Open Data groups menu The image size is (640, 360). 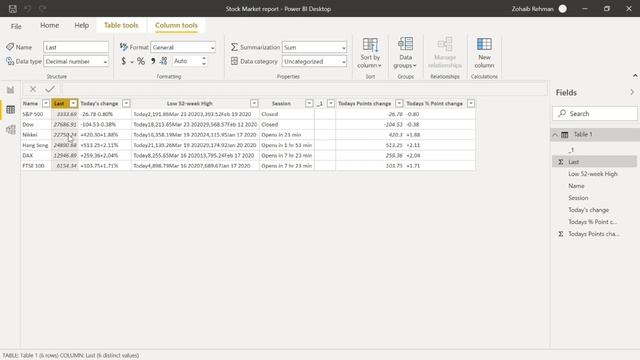pos(405,53)
